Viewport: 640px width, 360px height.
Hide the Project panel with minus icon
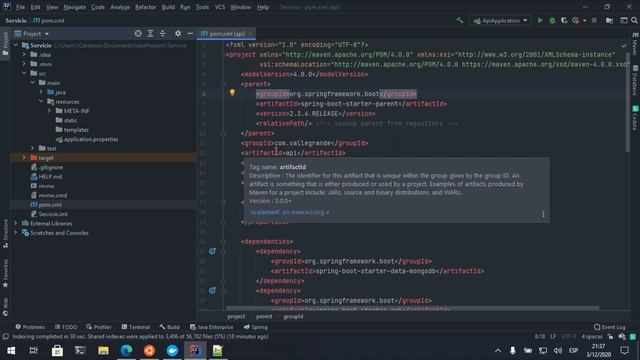(190, 33)
